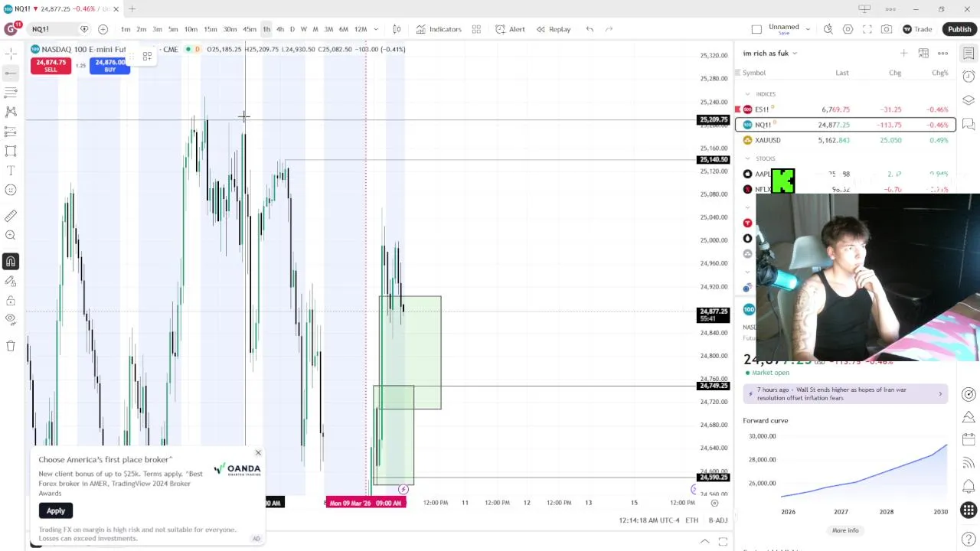Open chart Settings hexagon icon
The width and height of the screenshot is (980, 551).
point(848,29)
